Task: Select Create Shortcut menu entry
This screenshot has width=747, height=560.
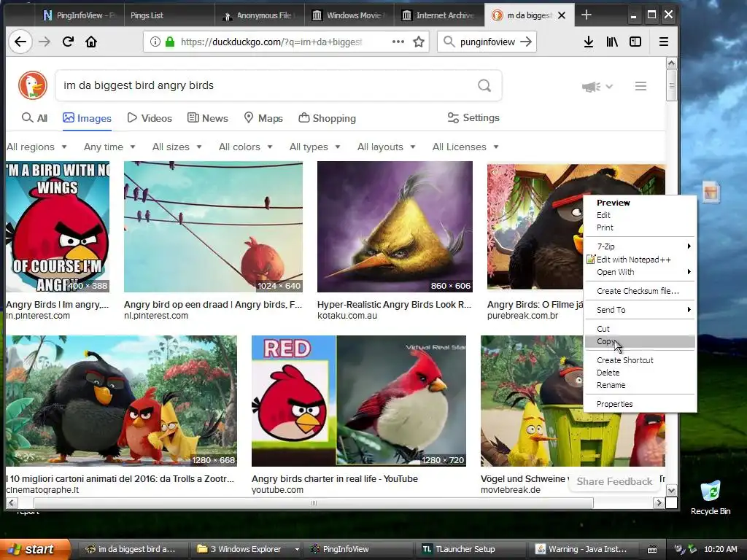Action: click(x=639, y=360)
